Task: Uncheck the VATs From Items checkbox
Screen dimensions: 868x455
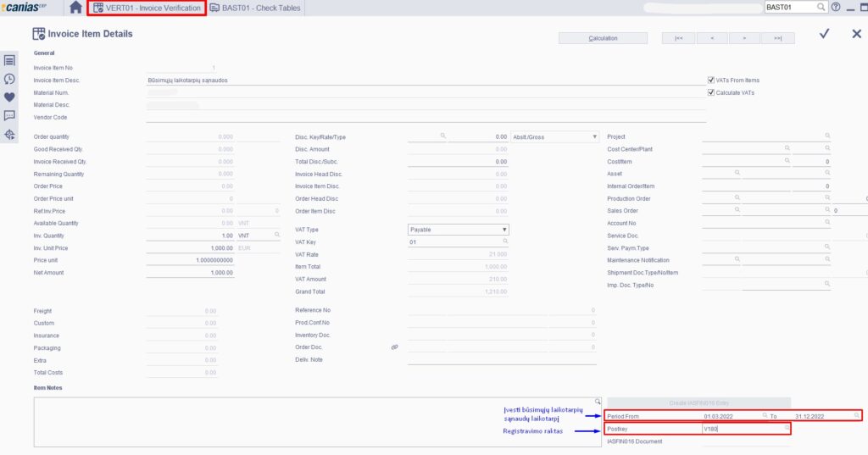Action: pos(710,80)
